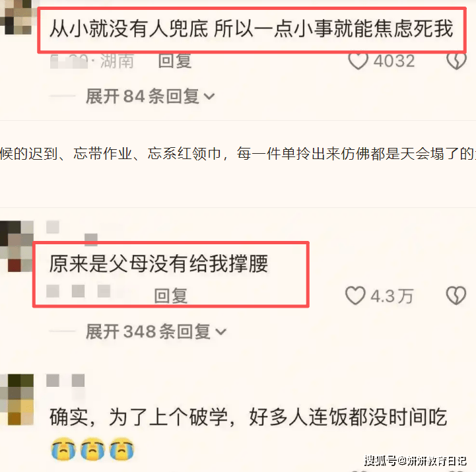Click the chevron next to 348条回复
The height and width of the screenshot is (472, 476).
point(221,331)
